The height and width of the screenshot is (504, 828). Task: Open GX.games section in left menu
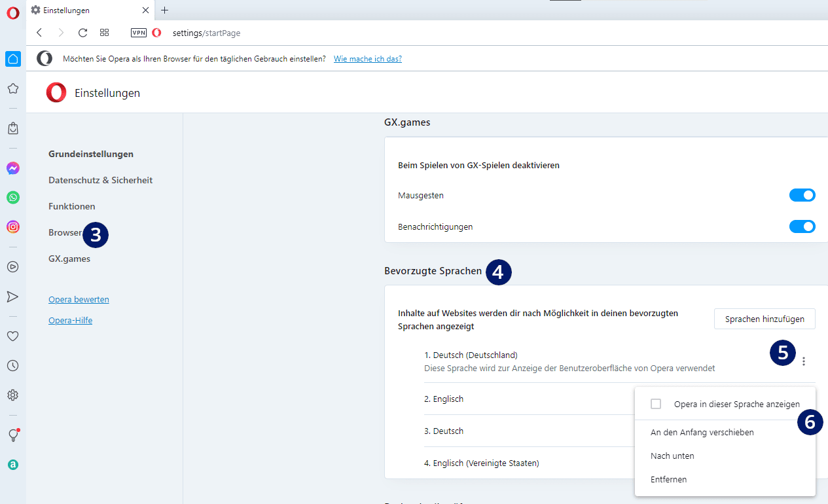[x=69, y=259]
